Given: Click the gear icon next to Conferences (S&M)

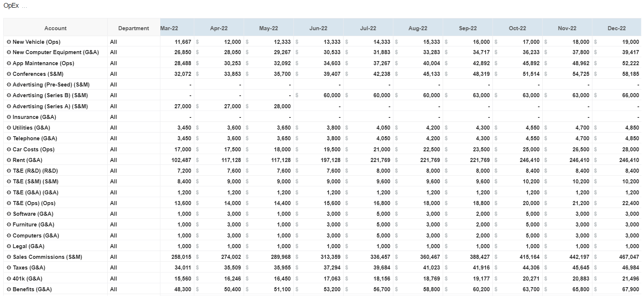Looking at the screenshot, I should coord(9,74).
